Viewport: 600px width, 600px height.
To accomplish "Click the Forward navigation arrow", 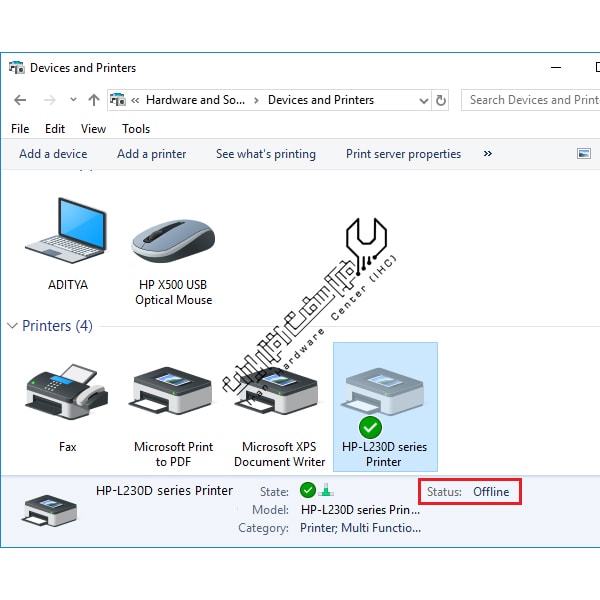I will 50,100.
